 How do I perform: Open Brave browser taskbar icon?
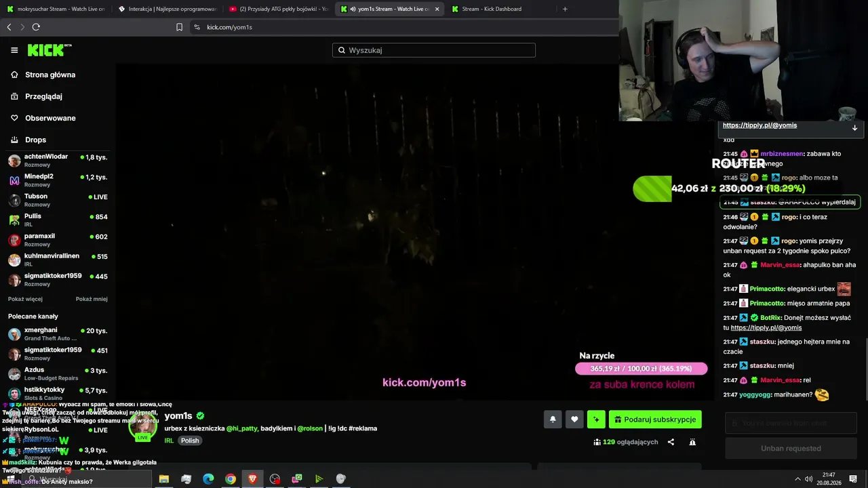click(253, 479)
